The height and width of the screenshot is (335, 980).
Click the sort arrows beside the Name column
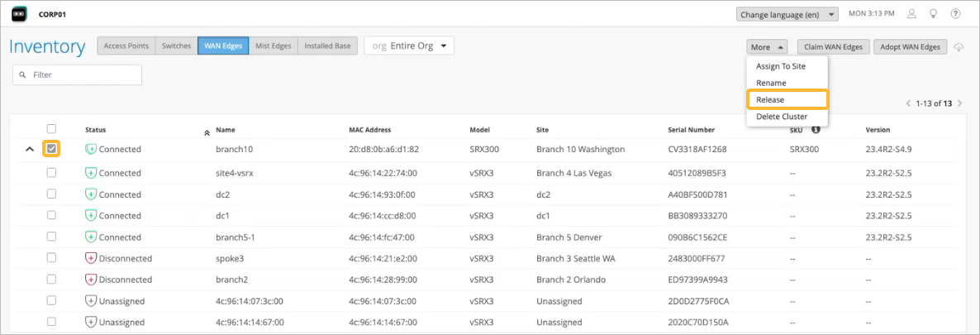pyautogui.click(x=207, y=132)
